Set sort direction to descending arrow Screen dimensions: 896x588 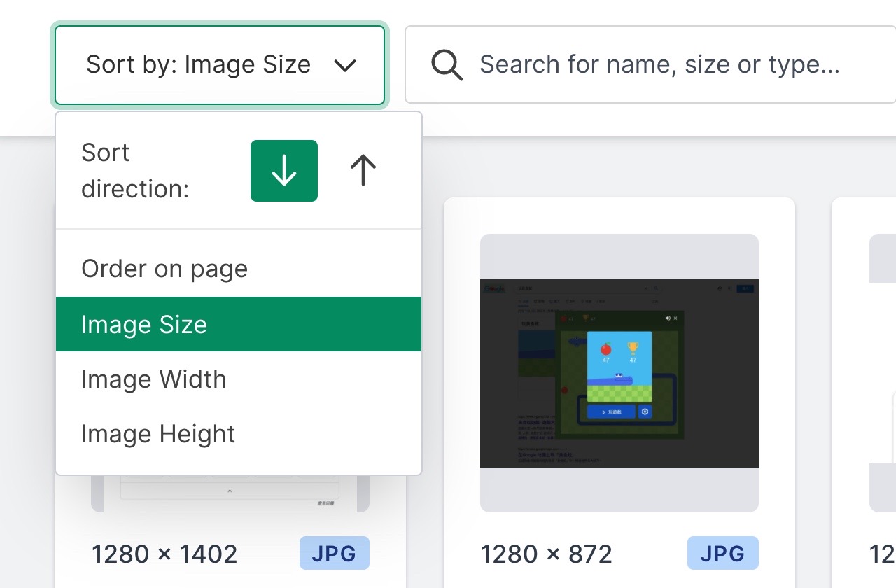284,171
